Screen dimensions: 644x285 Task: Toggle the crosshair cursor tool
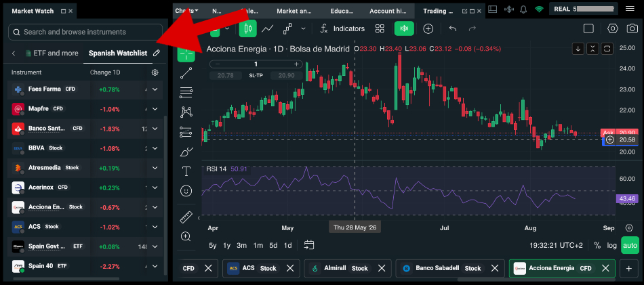pos(186,53)
